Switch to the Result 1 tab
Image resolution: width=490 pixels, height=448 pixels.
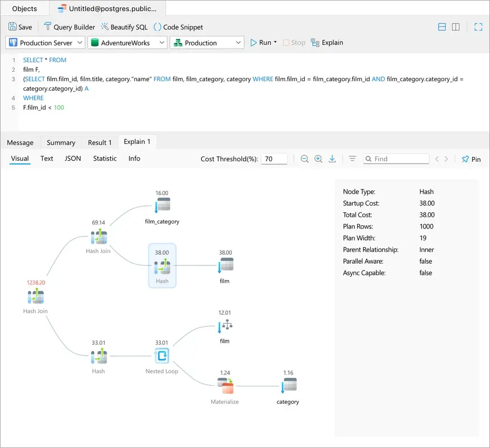coord(99,142)
